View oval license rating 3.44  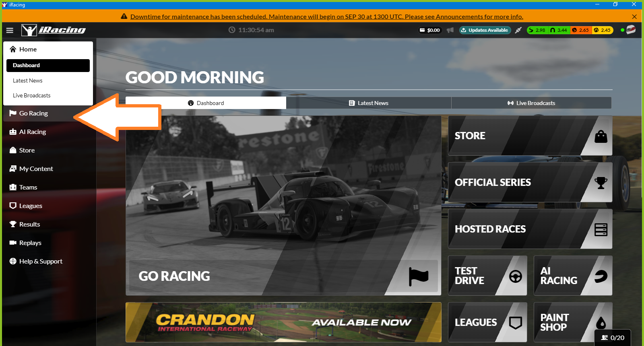click(x=559, y=30)
